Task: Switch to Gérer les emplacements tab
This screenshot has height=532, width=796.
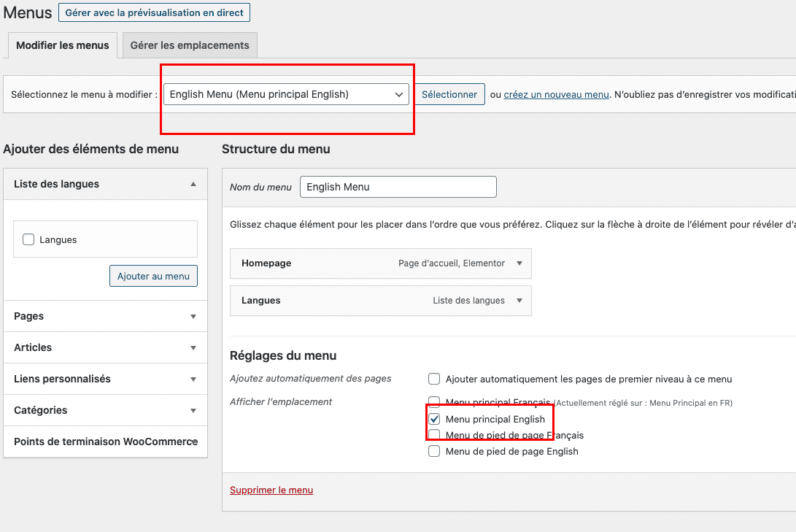Action: pyautogui.click(x=190, y=45)
